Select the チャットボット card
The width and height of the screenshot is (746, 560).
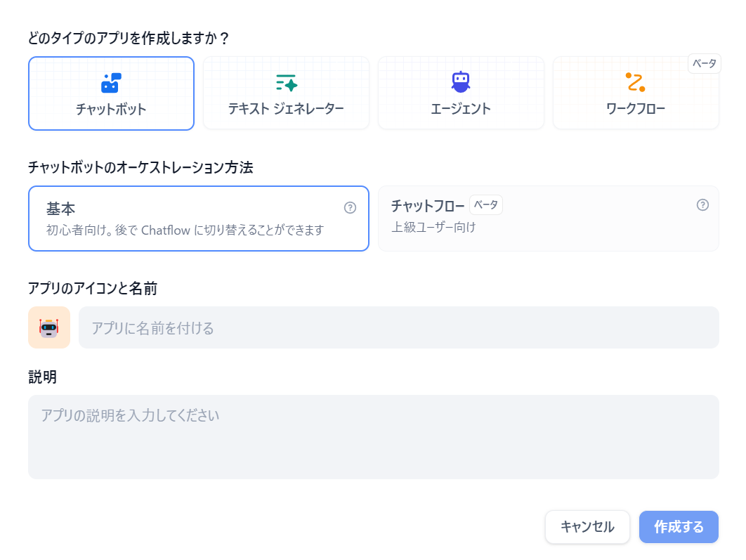(x=111, y=93)
